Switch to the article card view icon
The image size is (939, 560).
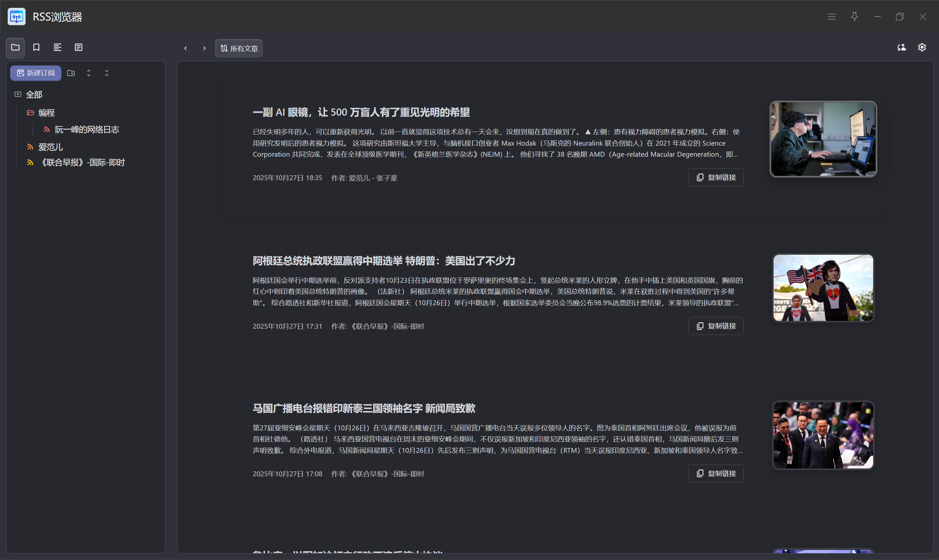click(x=79, y=48)
